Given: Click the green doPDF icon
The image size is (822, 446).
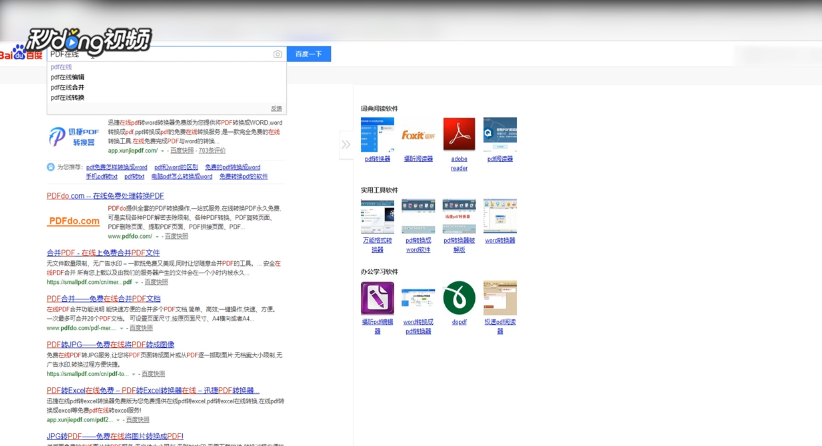Looking at the screenshot, I should pos(459,298).
